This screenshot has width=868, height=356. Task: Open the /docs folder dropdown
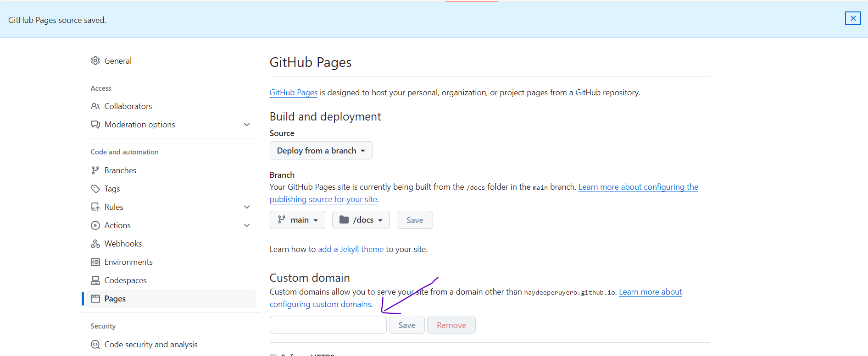pos(361,220)
